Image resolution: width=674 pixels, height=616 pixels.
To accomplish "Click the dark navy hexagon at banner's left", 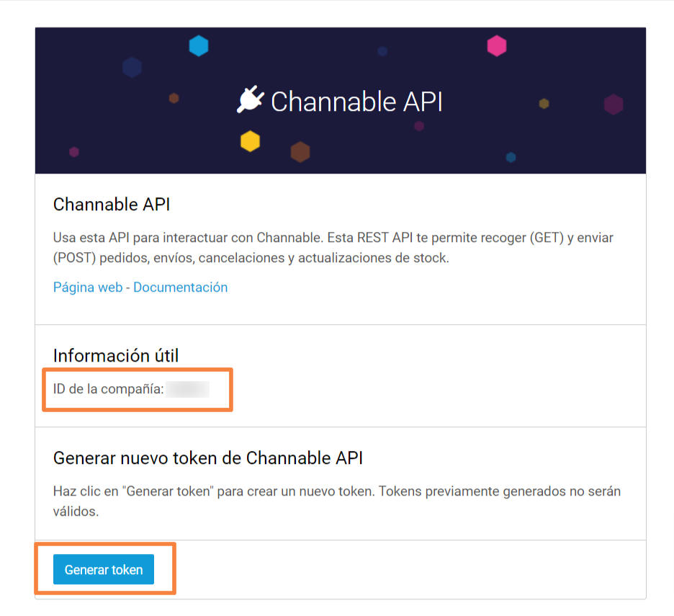I will pos(132,68).
